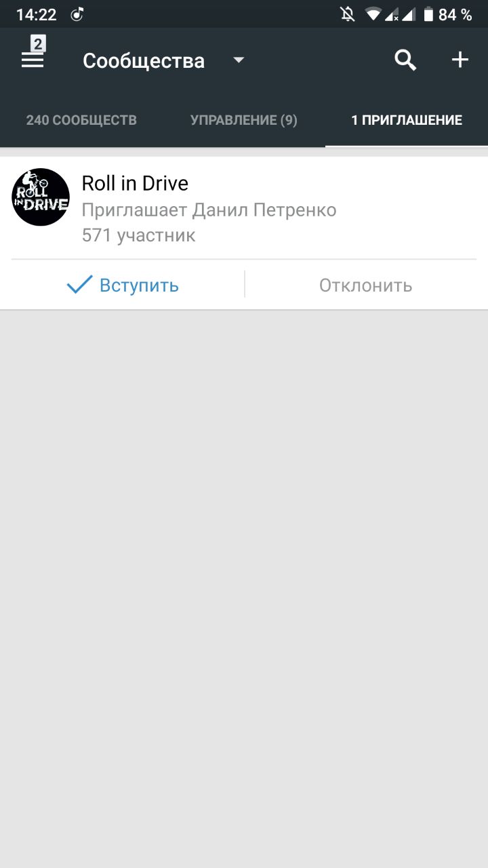Tap the battery indicator icon
Viewport: 488px width, 868px height.
pos(428,14)
